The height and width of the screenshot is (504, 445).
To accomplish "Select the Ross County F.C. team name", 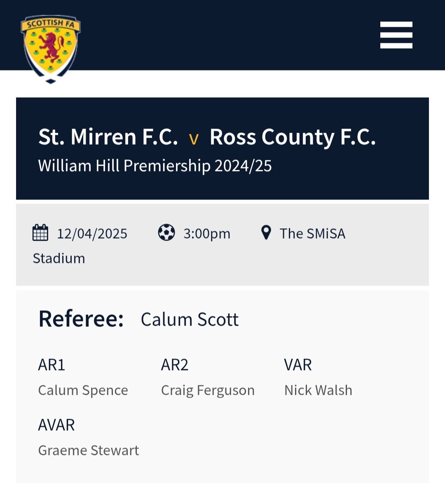I will (293, 137).
